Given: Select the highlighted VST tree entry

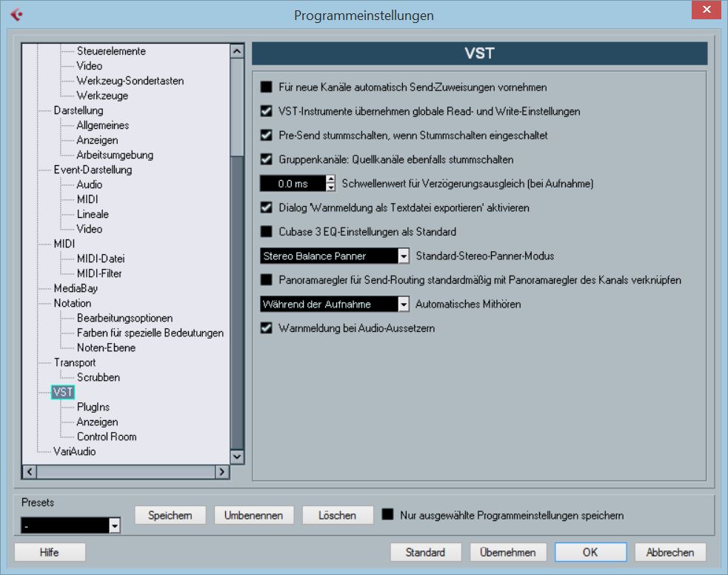Looking at the screenshot, I should pos(63,392).
